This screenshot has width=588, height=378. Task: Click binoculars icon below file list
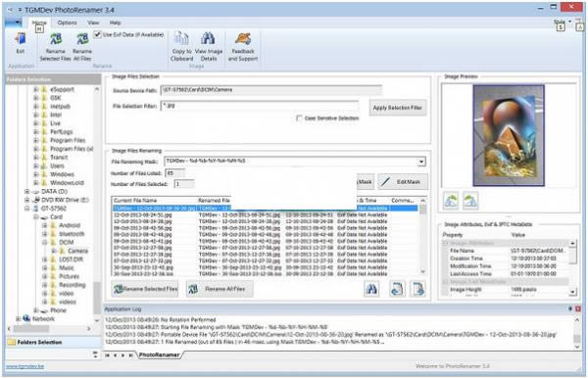(371, 289)
